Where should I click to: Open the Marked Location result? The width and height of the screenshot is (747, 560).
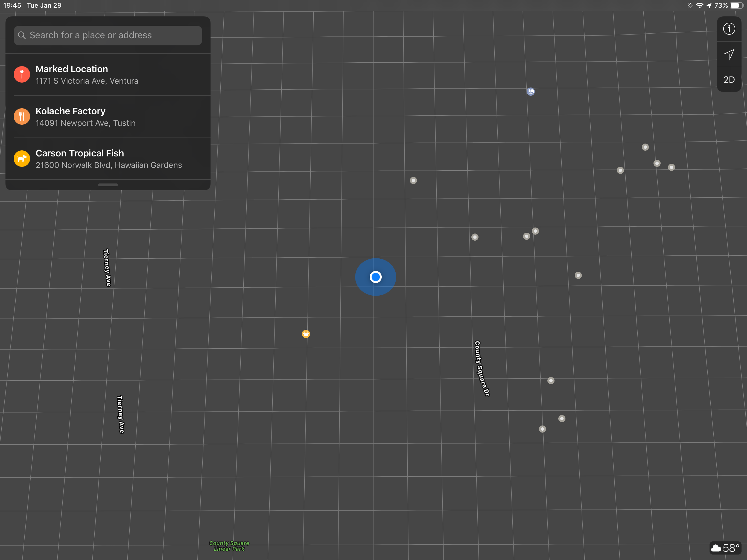[108, 75]
